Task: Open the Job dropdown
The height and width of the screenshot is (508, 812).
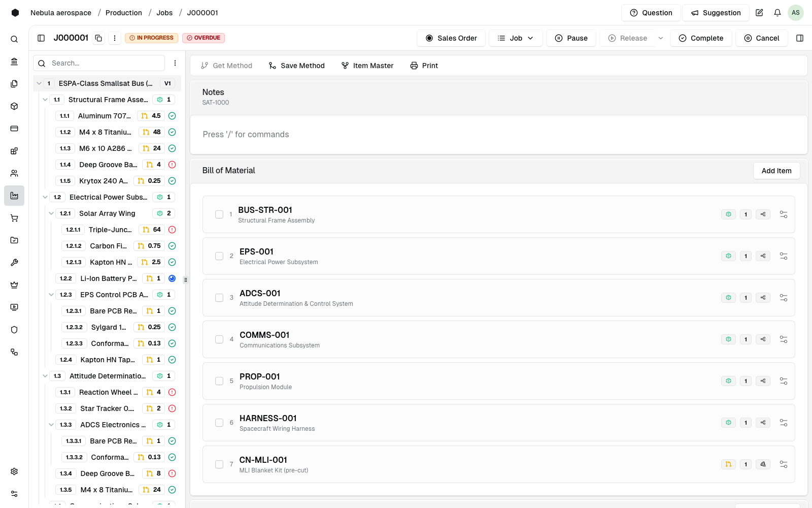Action: 516,38
